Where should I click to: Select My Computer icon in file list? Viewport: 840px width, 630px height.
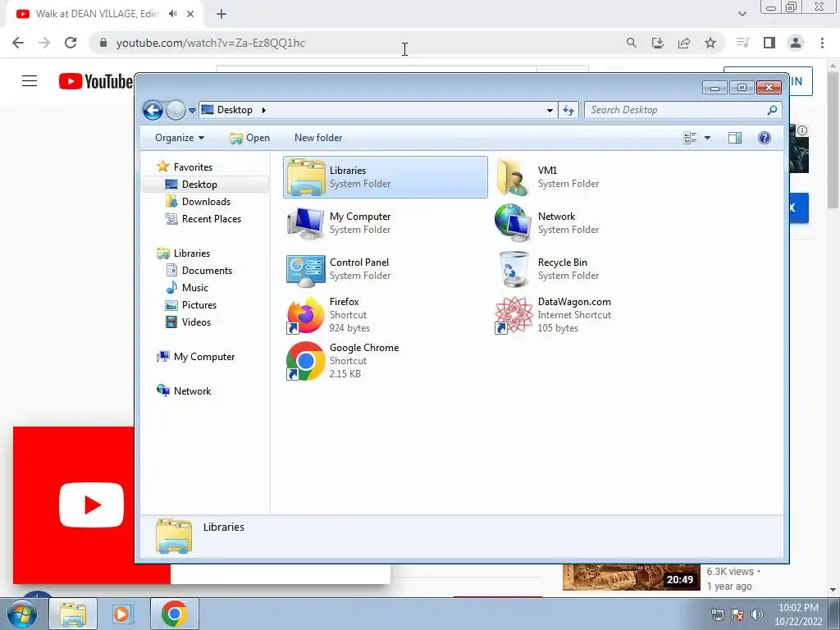tap(305, 223)
